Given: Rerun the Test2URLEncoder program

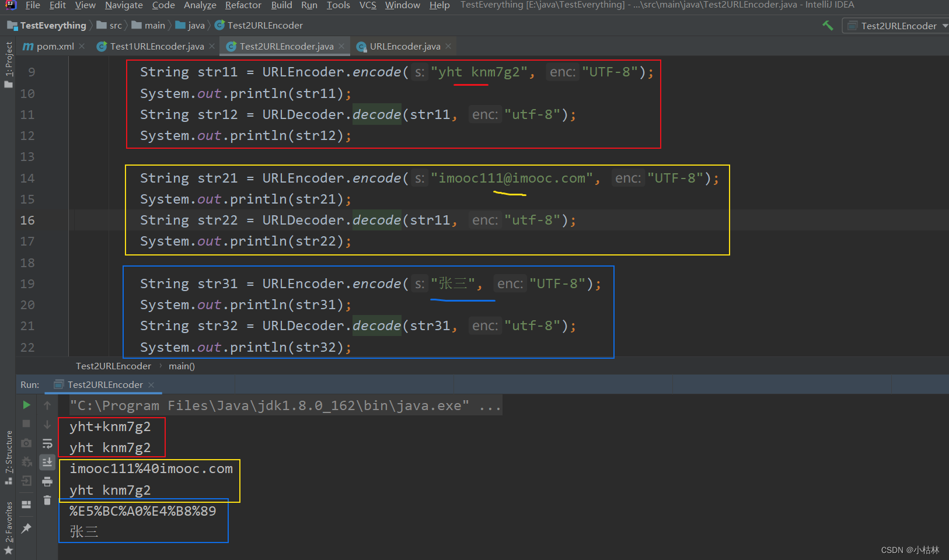Looking at the screenshot, I should (26, 405).
